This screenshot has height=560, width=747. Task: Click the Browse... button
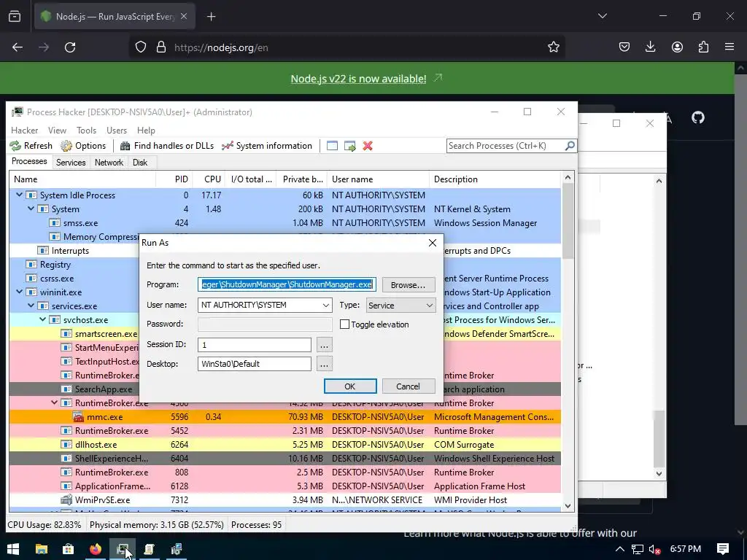coord(409,285)
